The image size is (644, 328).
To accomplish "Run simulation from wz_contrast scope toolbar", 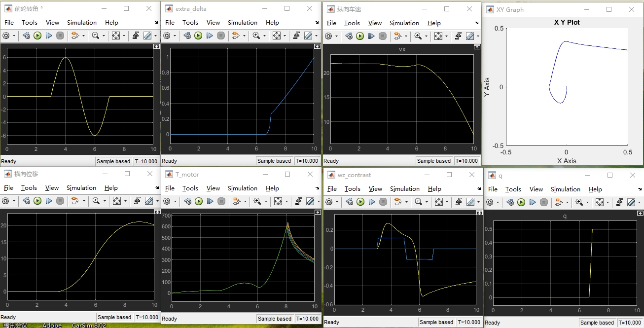I will (360, 202).
